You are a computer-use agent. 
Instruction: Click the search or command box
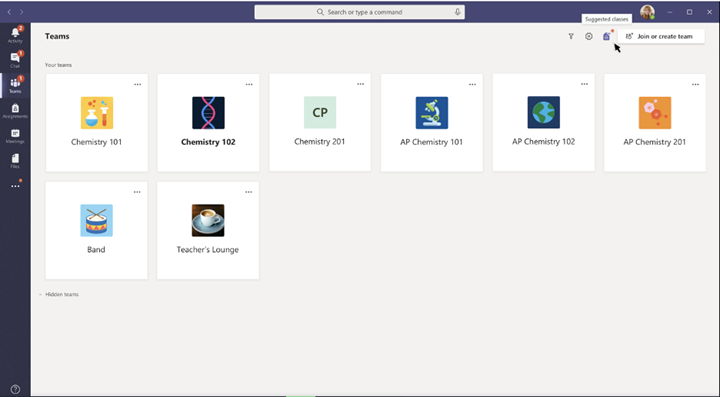[x=360, y=12]
